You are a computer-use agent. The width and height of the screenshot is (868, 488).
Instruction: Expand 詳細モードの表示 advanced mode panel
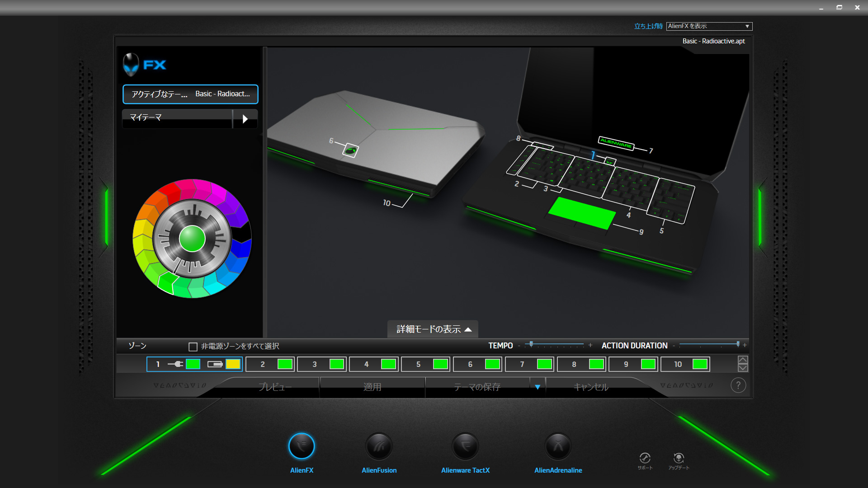click(433, 329)
